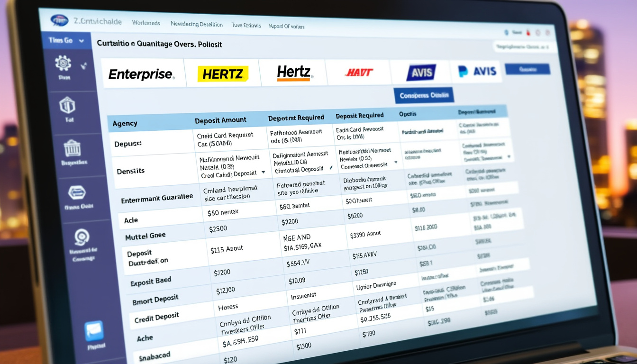The width and height of the screenshot is (637, 364).
Task: Click the $180 cell
Action: (369, 334)
